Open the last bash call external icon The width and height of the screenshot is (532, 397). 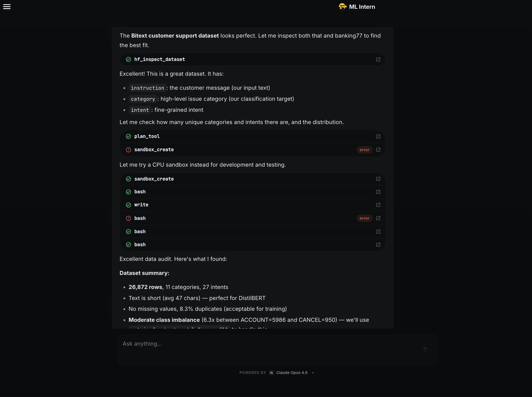coord(378,245)
